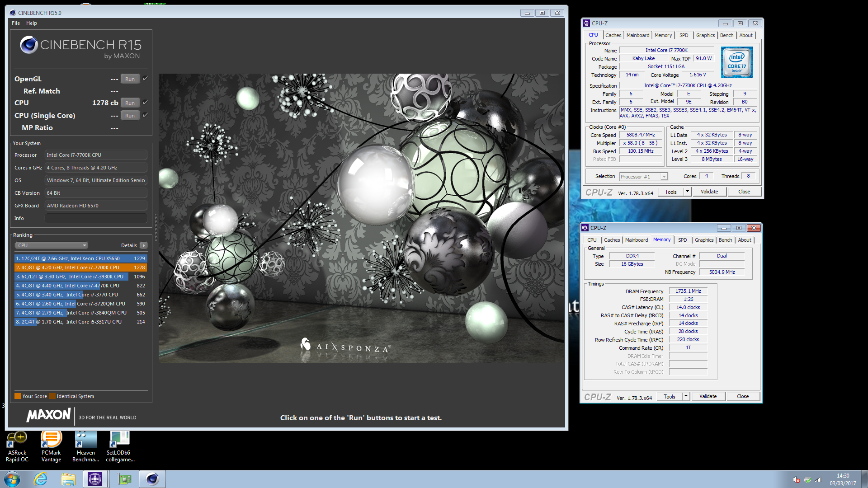
Task: Open SPD tab in lower CPU-Z window
Action: click(682, 240)
